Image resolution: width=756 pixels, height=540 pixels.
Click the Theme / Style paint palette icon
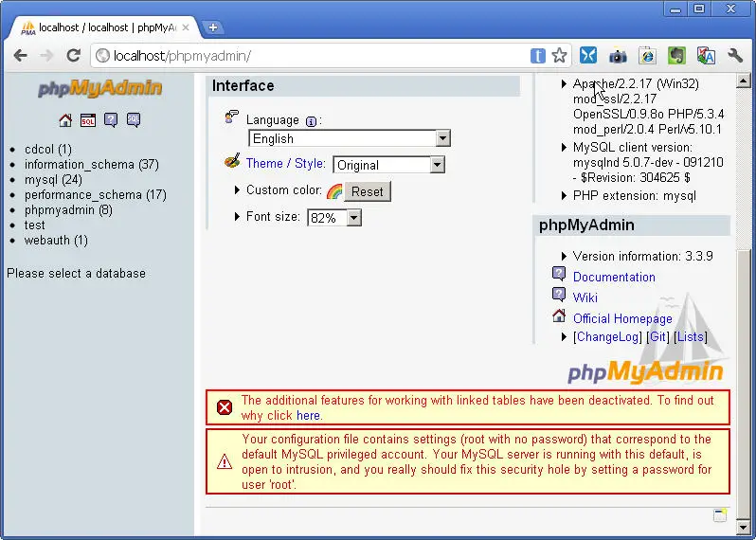tap(232, 161)
